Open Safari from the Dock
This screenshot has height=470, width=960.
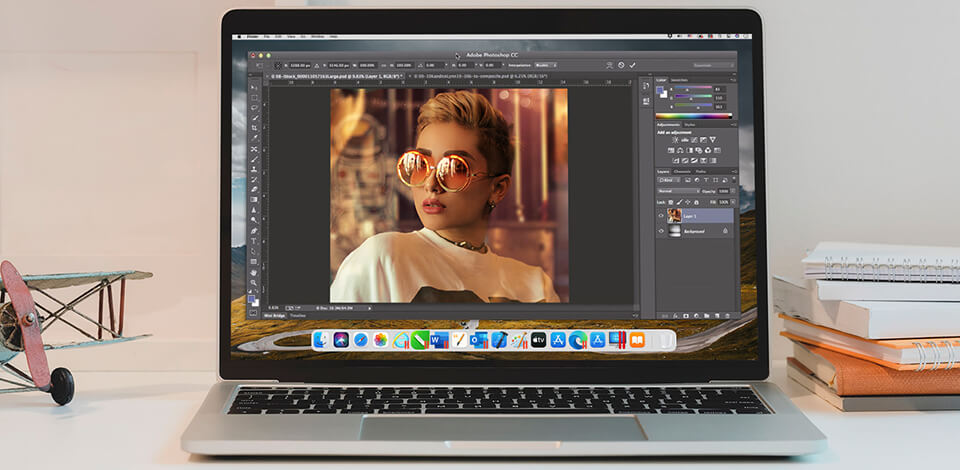point(361,341)
